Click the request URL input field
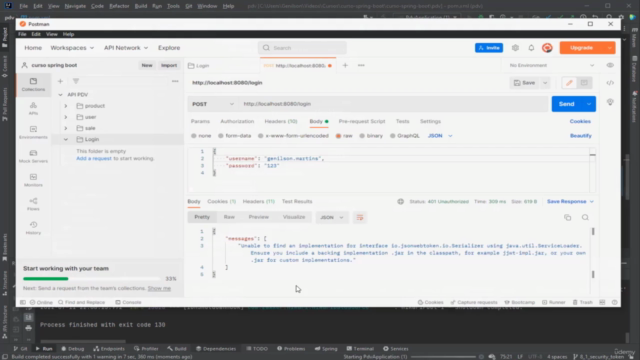 pyautogui.click(x=393, y=104)
